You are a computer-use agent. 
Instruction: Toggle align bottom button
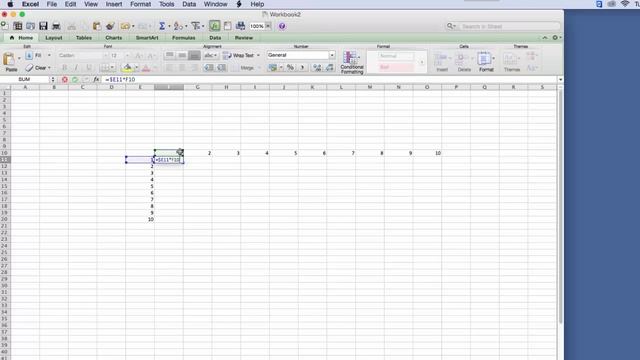195,55
